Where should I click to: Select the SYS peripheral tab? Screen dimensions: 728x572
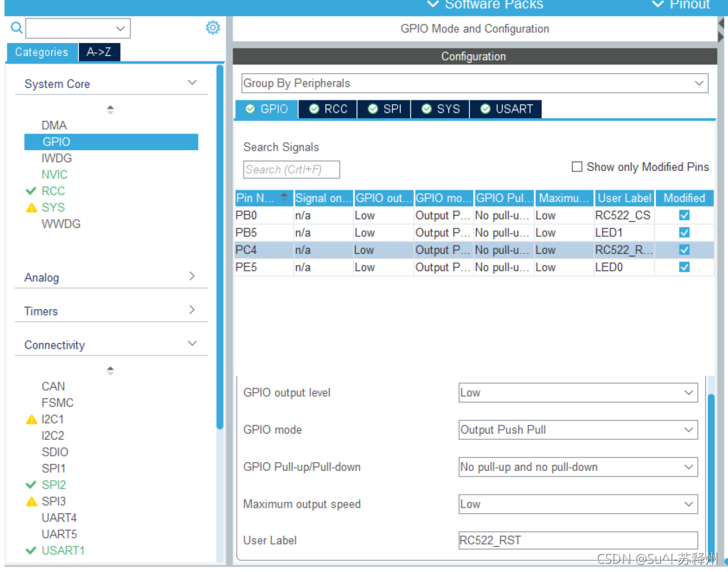coord(441,109)
